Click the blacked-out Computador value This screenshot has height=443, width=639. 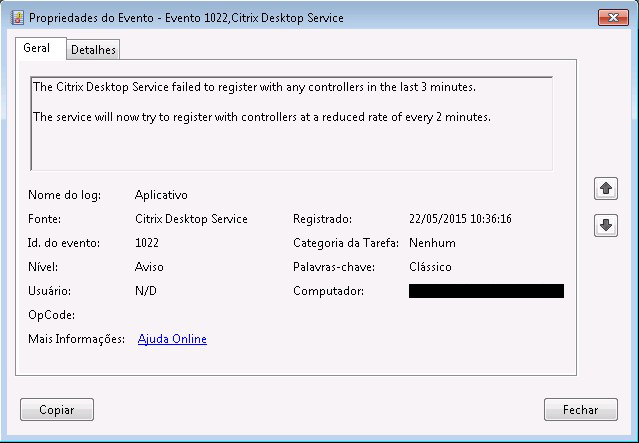(x=486, y=291)
